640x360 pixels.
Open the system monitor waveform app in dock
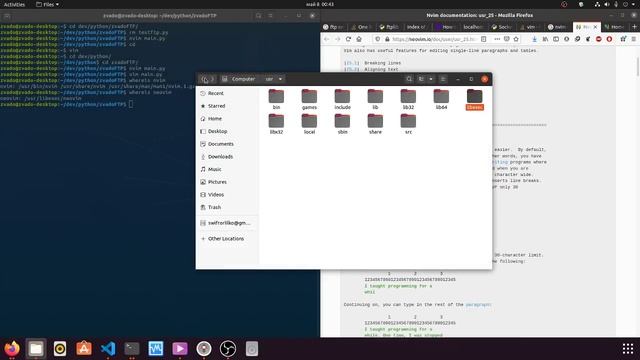[156, 349]
